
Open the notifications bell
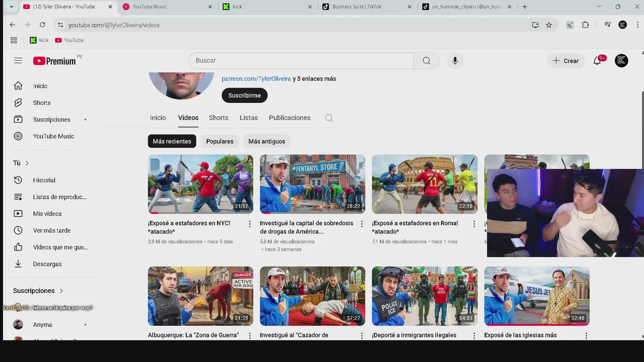(x=598, y=60)
